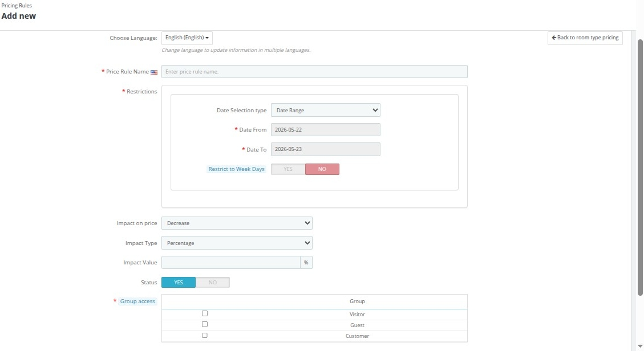Check the Guest group checkbox
Viewport: 644px width, 351px height.
coord(205,324)
